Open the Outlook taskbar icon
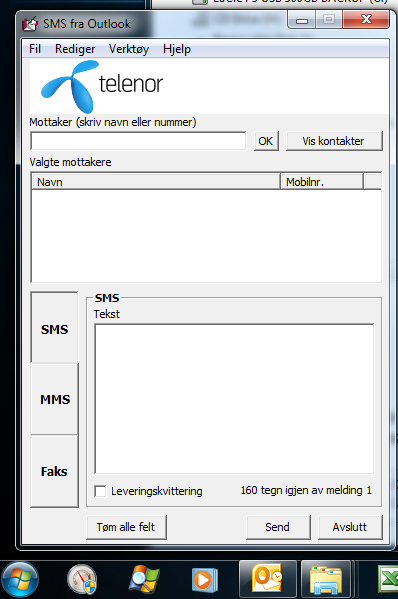The width and height of the screenshot is (398, 599). (267, 580)
